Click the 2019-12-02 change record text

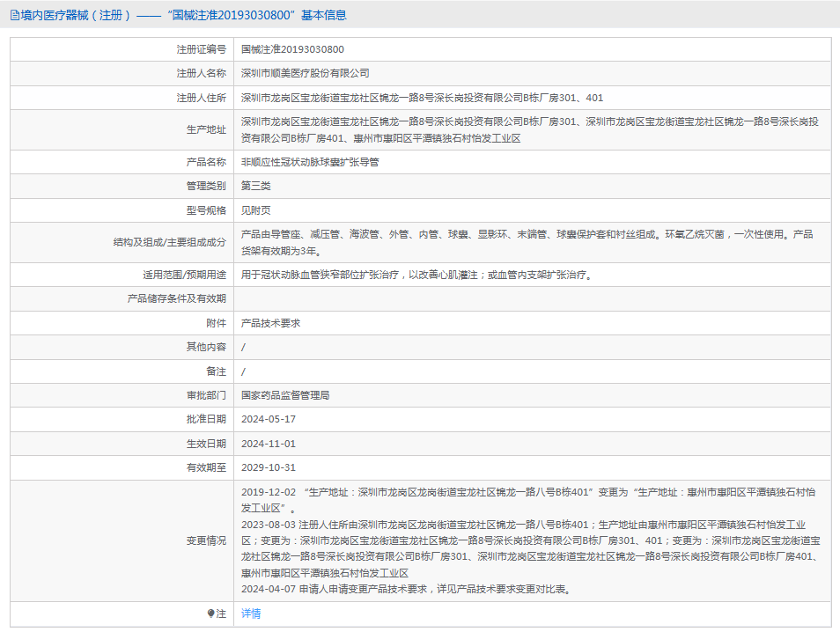[528, 500]
